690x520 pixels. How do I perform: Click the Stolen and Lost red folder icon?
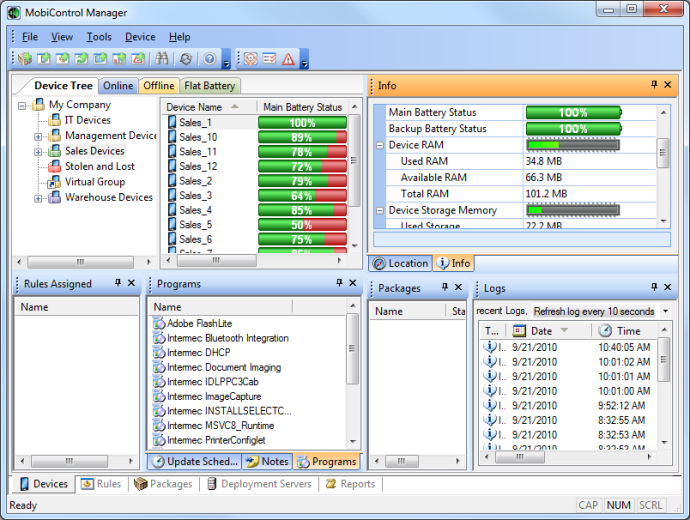coord(55,166)
